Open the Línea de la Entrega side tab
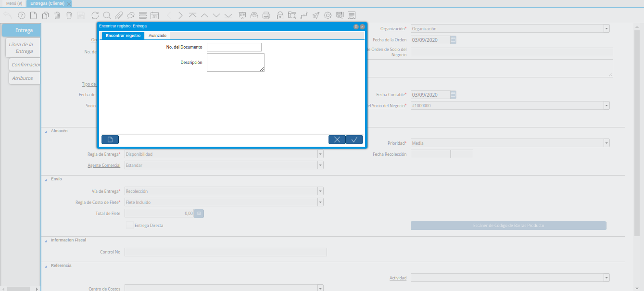Viewport: 644px width, 291px height. pos(23,48)
